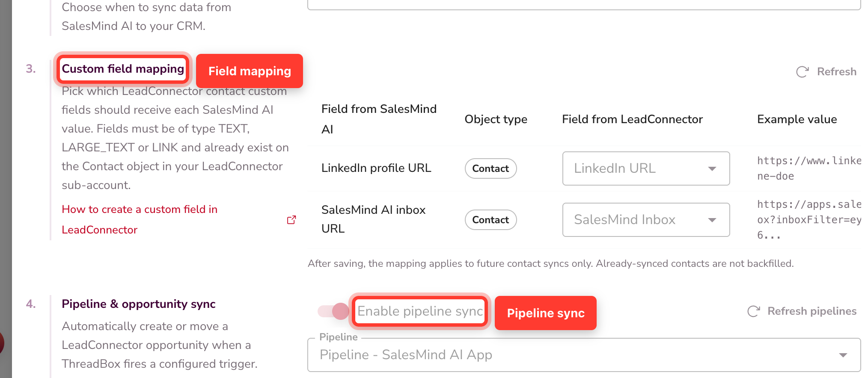Click the Contact chip in LinkedIn profile URL row
The width and height of the screenshot is (868, 378).
coord(490,168)
